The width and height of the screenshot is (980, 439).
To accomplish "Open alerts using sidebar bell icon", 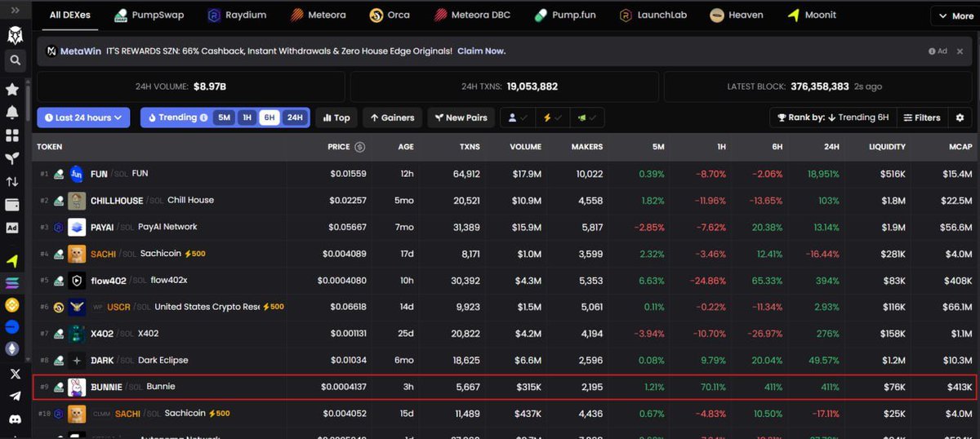I will [12, 113].
